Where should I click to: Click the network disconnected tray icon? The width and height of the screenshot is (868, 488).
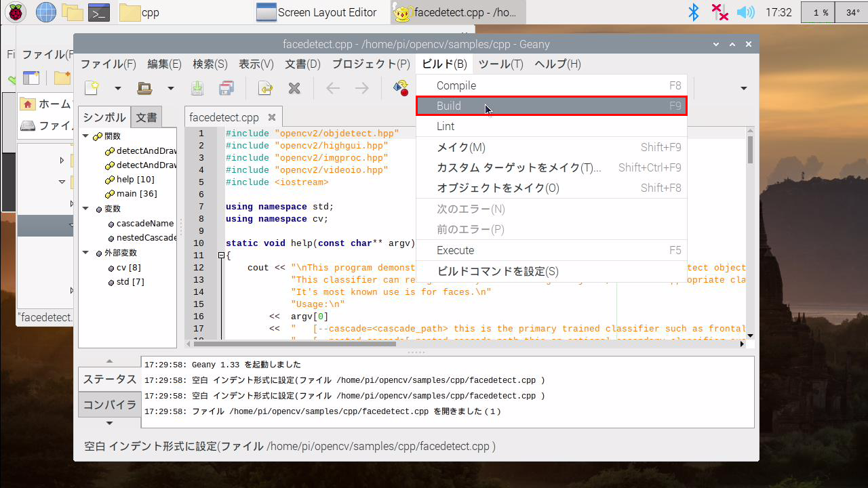[719, 12]
